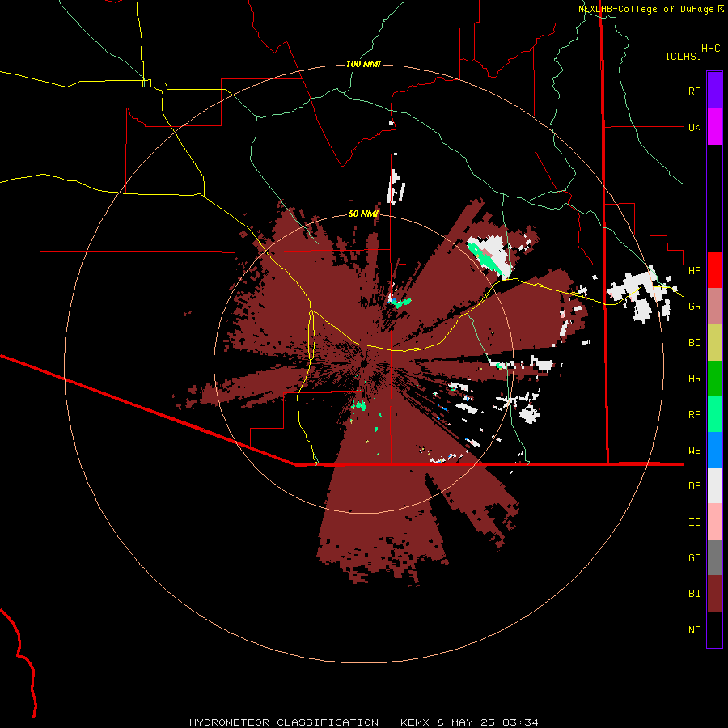Click the 'RF' legend label
The width and height of the screenshot is (728, 728).
click(694, 91)
